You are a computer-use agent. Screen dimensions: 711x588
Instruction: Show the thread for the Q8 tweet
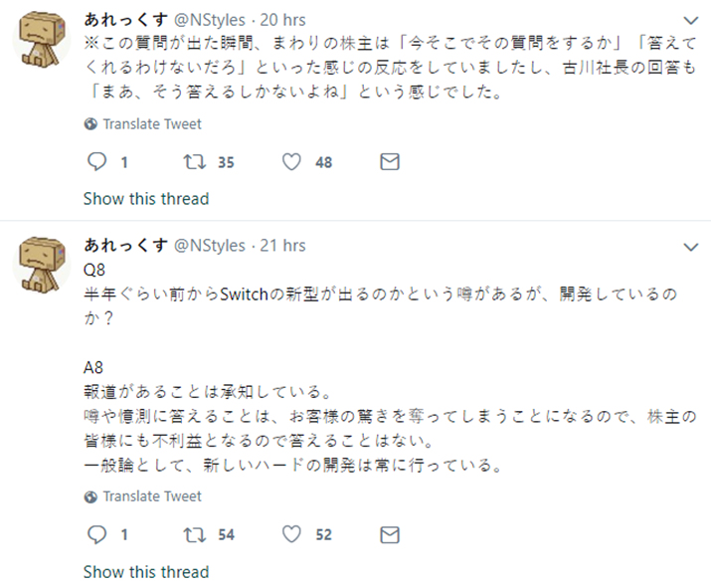(146, 571)
